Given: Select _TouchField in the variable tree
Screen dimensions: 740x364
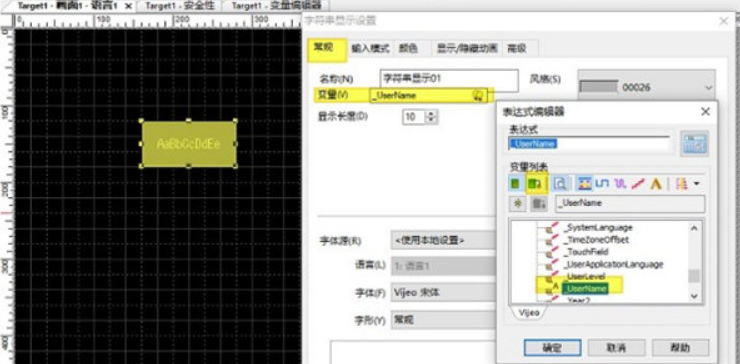Looking at the screenshot, I should [586, 252].
